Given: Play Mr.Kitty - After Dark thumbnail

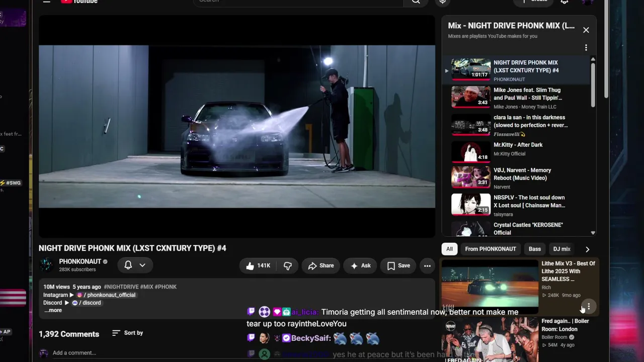Looking at the screenshot, I should click(x=471, y=152).
